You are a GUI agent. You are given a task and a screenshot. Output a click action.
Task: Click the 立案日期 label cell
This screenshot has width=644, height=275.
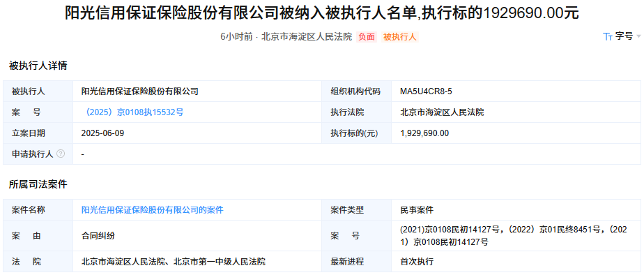tap(38, 133)
